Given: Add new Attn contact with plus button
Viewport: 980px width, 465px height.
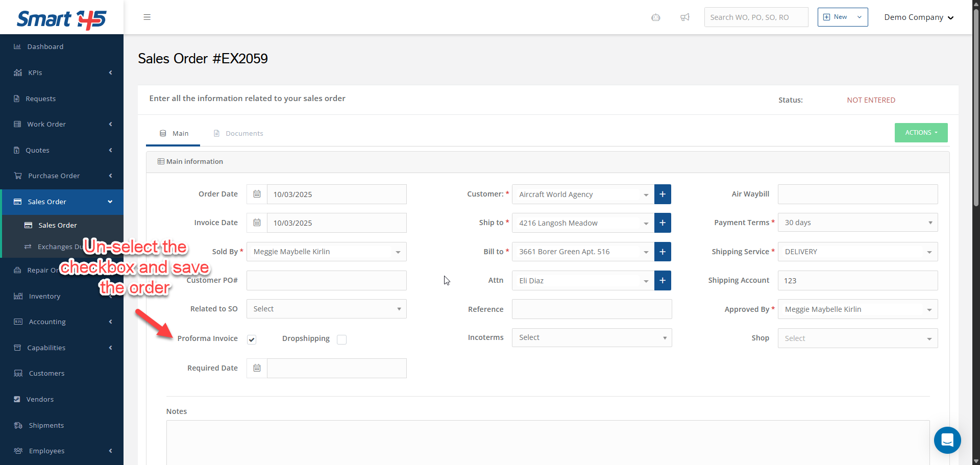Looking at the screenshot, I should point(663,281).
